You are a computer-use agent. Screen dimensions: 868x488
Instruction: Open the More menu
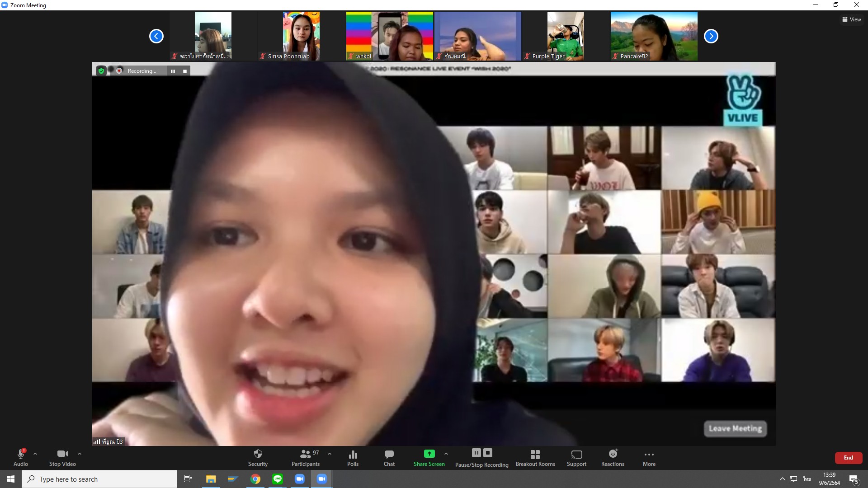click(649, 457)
